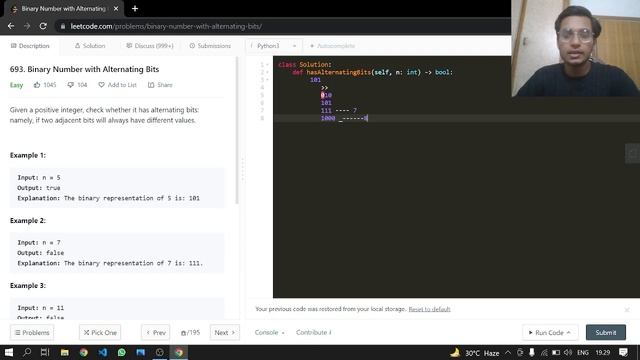
Task: Open a new browser tab
Action: tap(135, 9)
